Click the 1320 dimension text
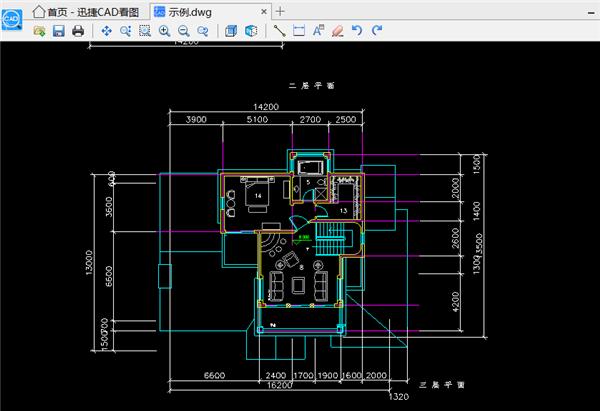Viewport: 600px width, 411px height. click(x=399, y=397)
